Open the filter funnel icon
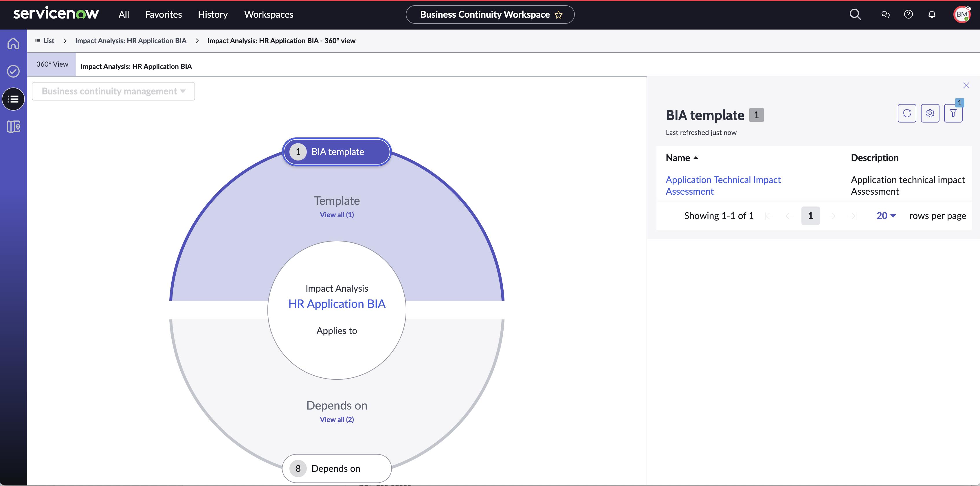980x486 pixels. click(x=953, y=114)
